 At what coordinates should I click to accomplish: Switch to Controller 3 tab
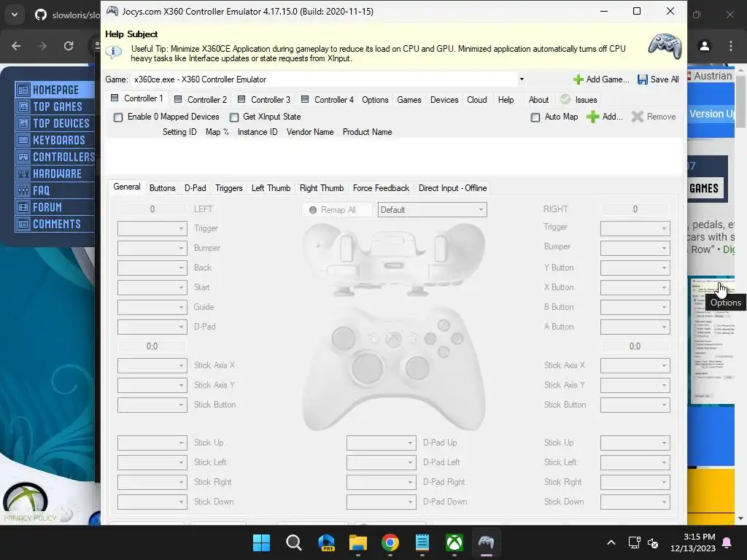pos(264,99)
